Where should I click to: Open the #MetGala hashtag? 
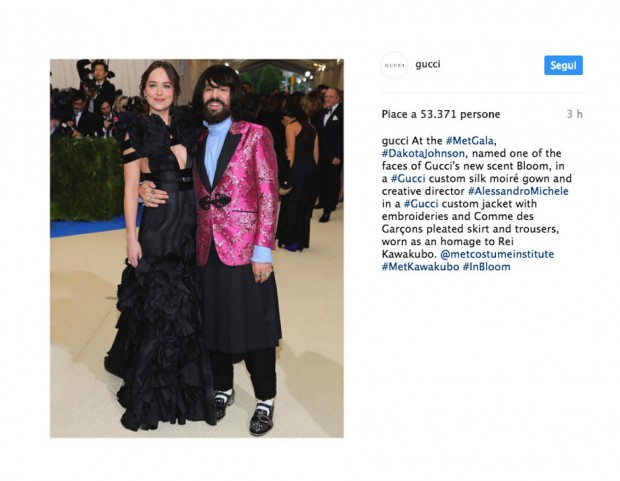point(469,141)
